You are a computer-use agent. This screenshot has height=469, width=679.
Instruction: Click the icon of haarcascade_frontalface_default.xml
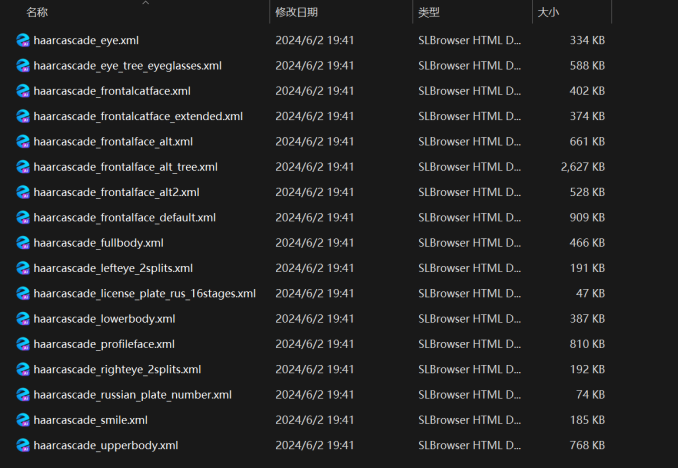[x=23, y=218]
